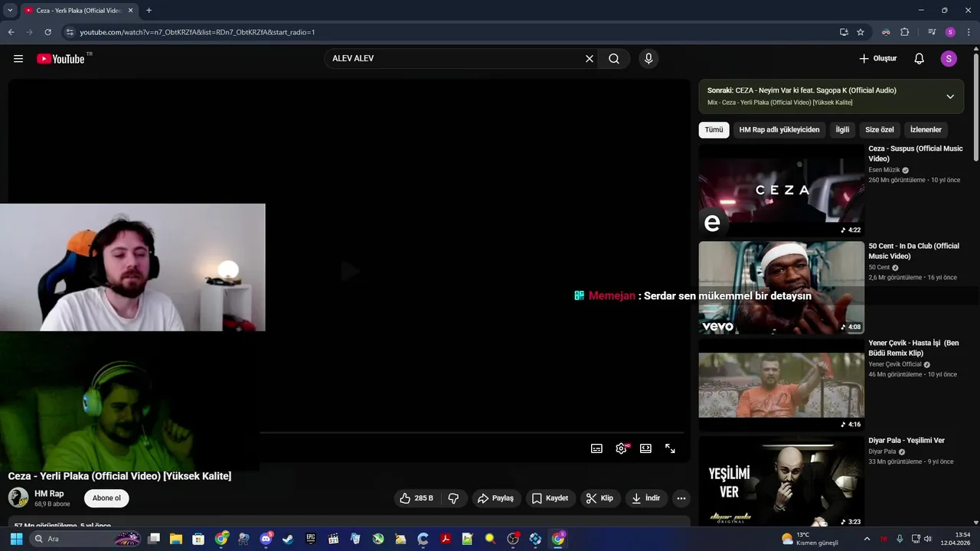Switch player to theater mode

pos(645,448)
